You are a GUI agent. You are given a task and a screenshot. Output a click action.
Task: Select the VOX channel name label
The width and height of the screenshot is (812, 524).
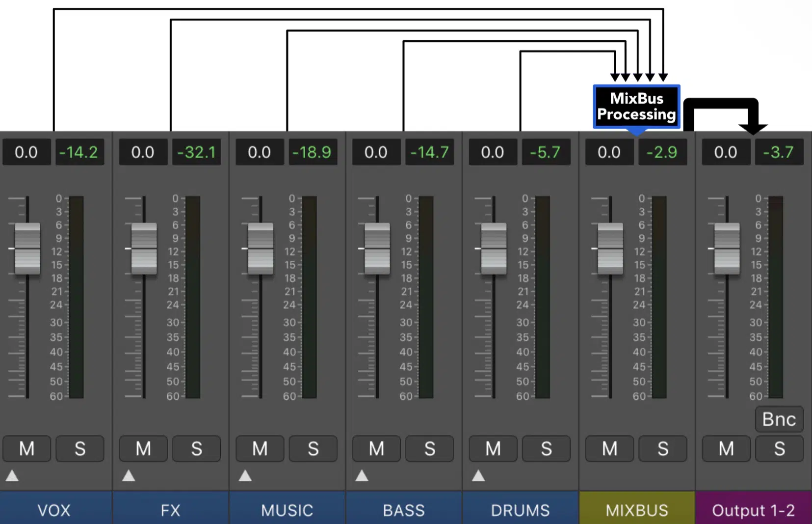(56, 508)
